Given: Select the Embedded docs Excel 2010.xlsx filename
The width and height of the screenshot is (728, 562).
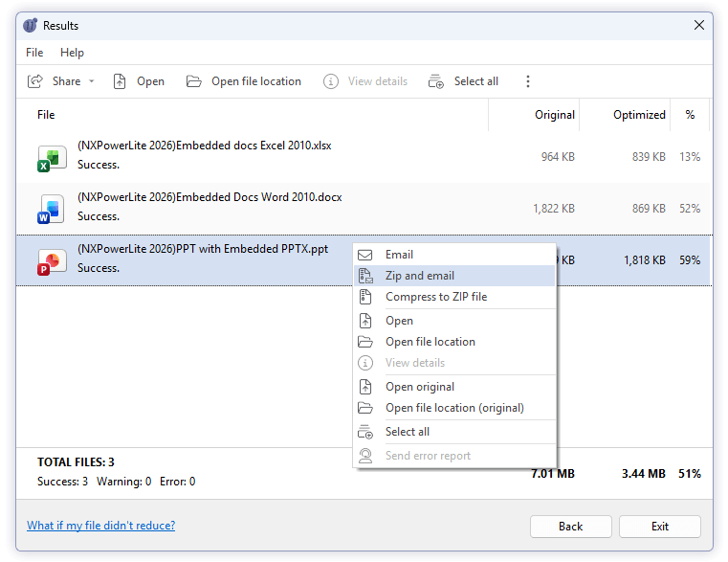Looking at the screenshot, I should tap(205, 146).
